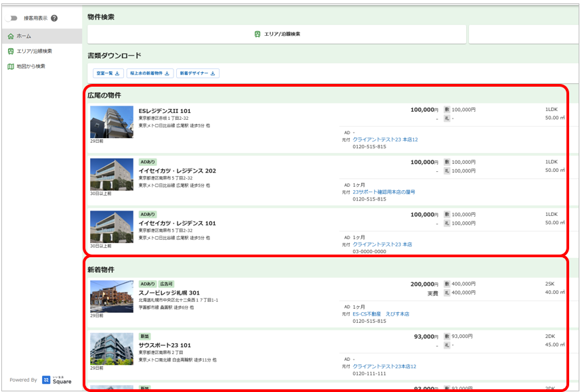Click the 40.00 ㎡ area value
The height and width of the screenshot is (392, 580).
[x=555, y=292]
